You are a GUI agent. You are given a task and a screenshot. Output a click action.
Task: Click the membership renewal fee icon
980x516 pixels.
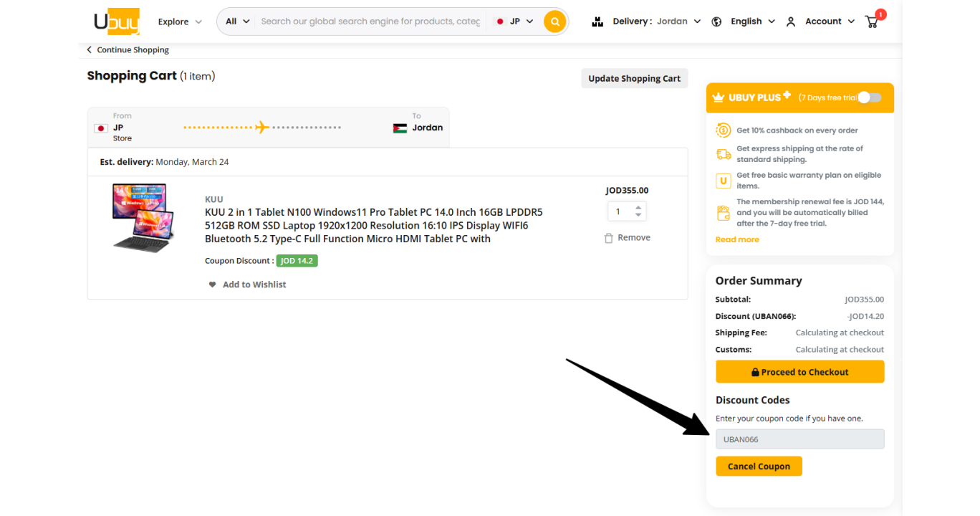(x=723, y=213)
